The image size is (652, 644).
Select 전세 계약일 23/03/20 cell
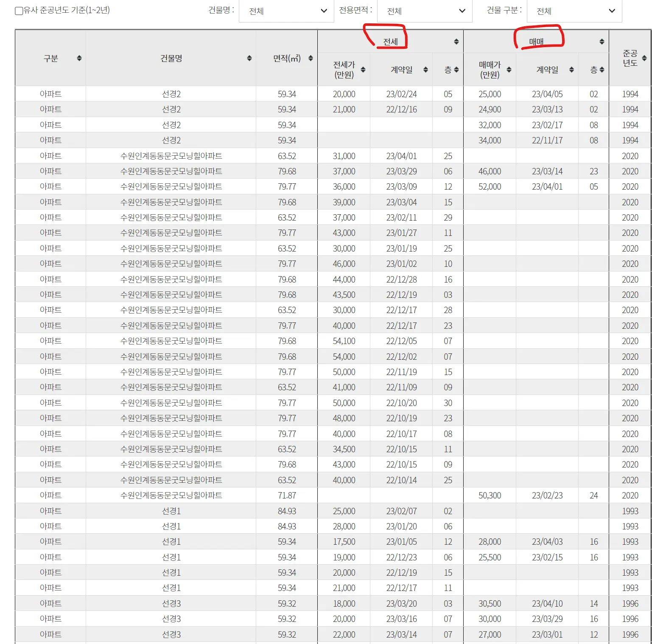tap(401, 603)
